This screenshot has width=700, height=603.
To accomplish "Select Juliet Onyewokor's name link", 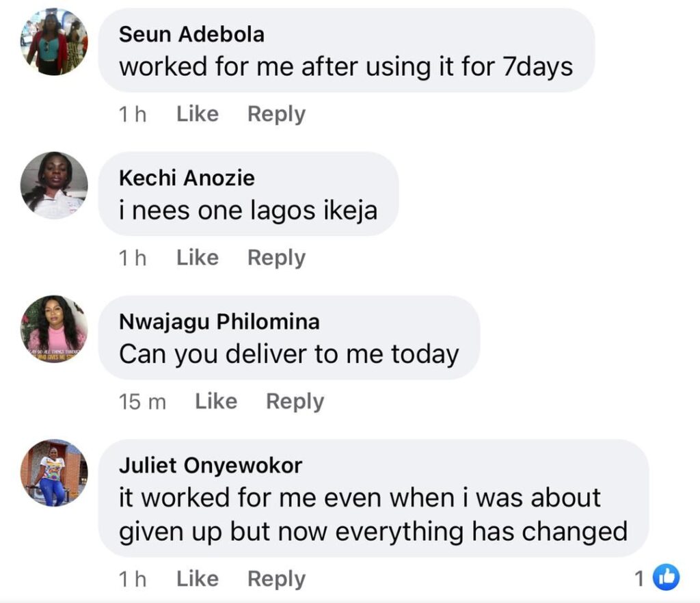I will tap(211, 466).
